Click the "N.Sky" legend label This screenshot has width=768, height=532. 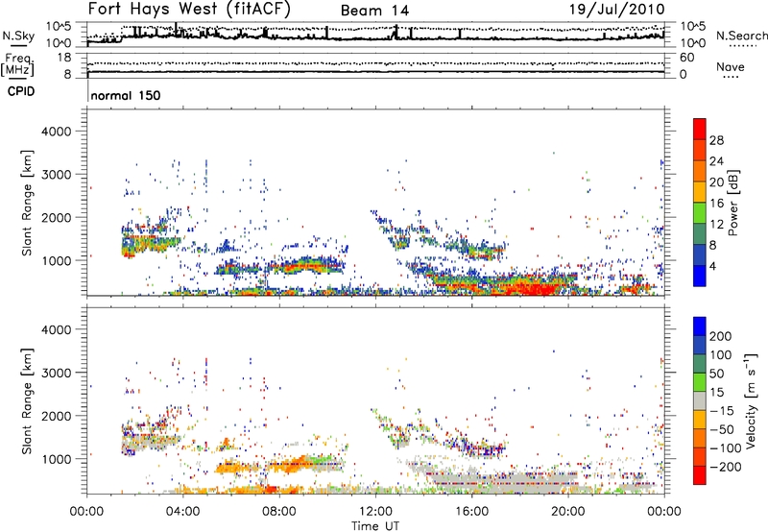pos(18,36)
